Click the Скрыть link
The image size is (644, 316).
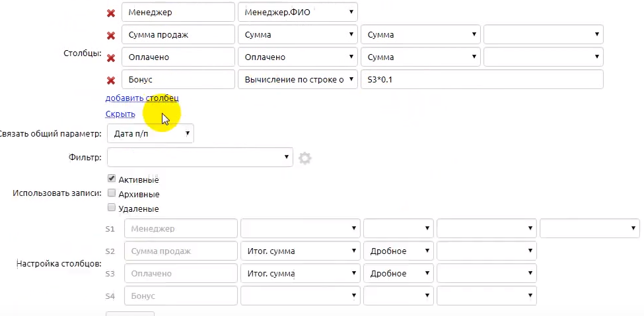pos(120,114)
